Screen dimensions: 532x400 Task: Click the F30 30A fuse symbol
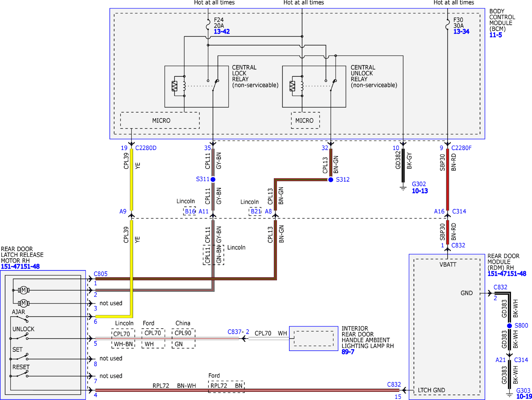point(448,25)
